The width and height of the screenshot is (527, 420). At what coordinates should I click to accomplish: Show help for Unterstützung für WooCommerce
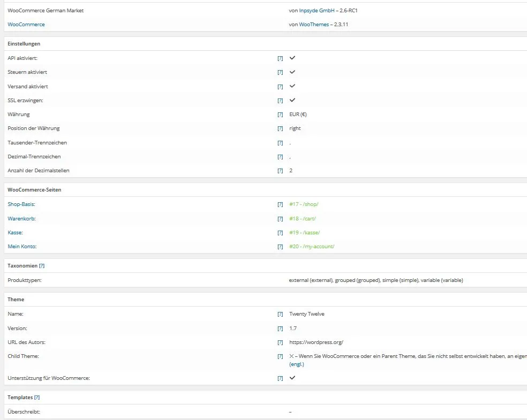(280, 378)
